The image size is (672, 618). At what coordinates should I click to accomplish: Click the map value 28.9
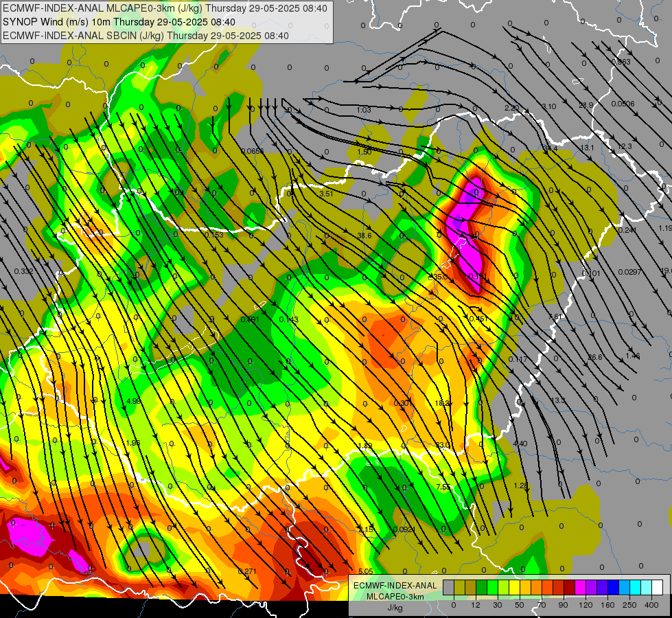[586, 105]
